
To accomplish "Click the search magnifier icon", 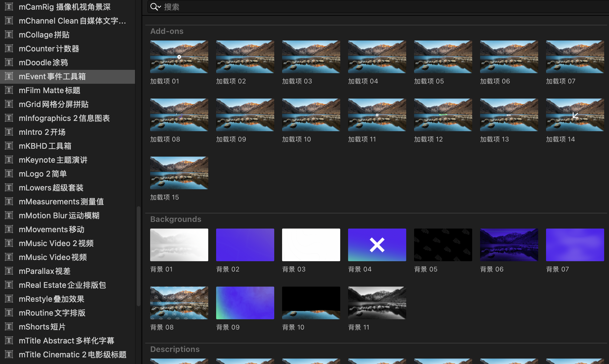I will pyautogui.click(x=154, y=7).
